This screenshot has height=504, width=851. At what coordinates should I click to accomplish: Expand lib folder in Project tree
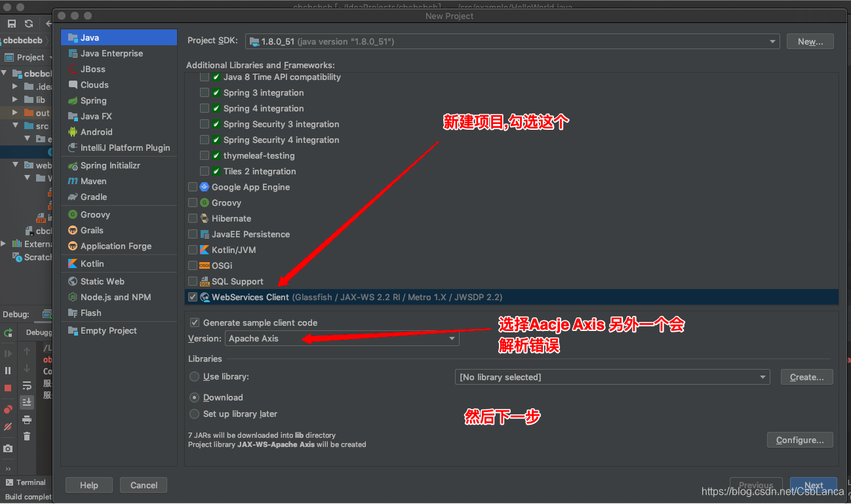[16, 100]
